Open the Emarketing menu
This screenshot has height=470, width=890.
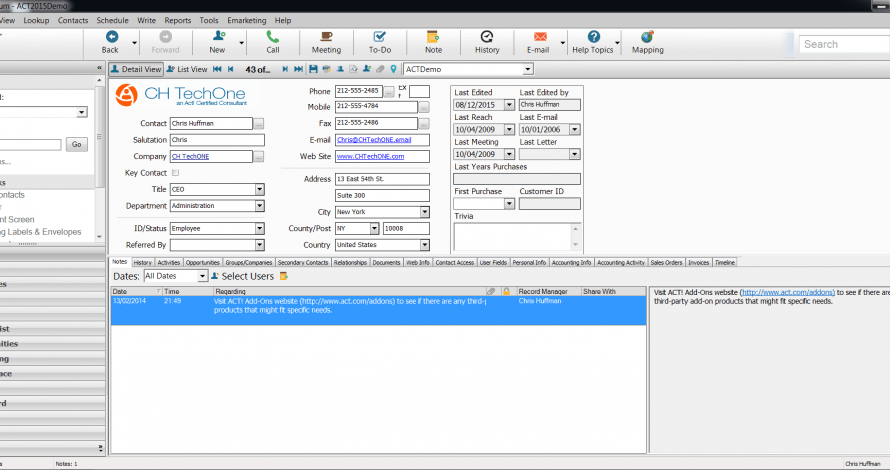(x=246, y=20)
